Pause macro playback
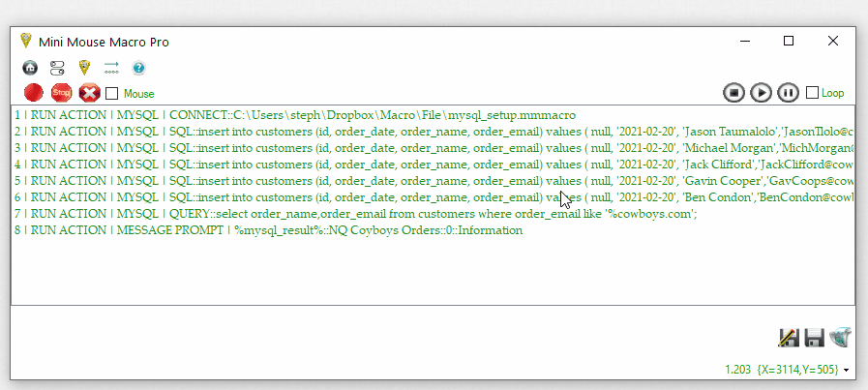The width and height of the screenshot is (868, 390). coord(789,93)
